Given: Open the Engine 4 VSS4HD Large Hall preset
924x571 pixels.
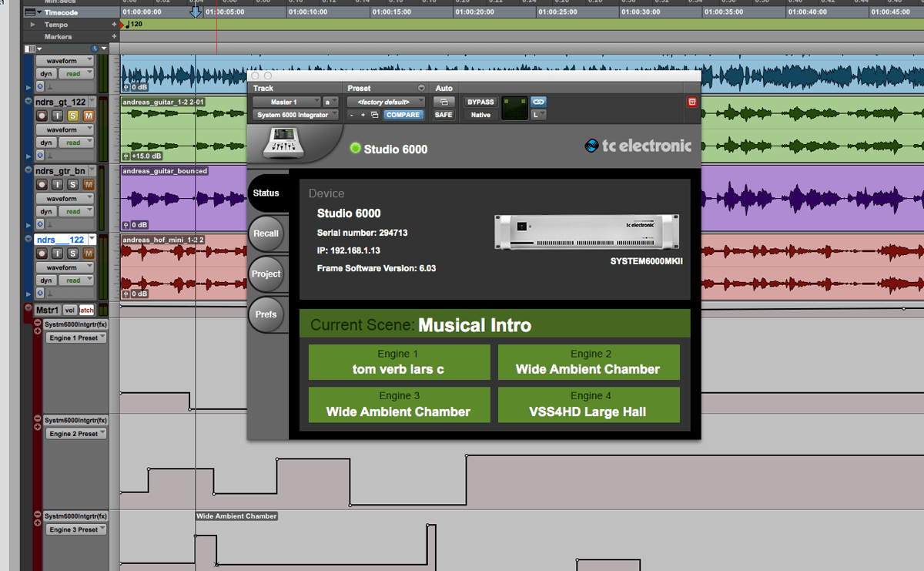Looking at the screenshot, I should click(x=589, y=405).
